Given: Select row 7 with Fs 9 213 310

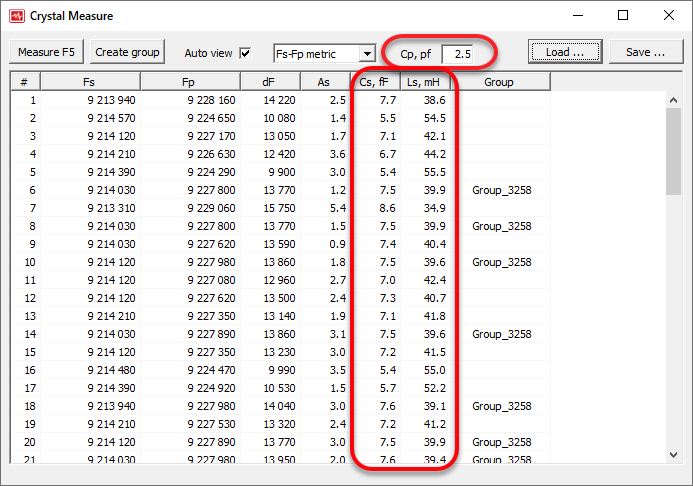Looking at the screenshot, I should point(90,208).
